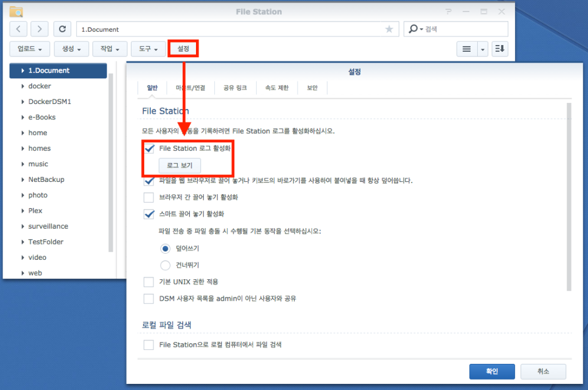Click the folder tree vertical scrollbar
This screenshot has height=390, width=588.
tap(111, 163)
